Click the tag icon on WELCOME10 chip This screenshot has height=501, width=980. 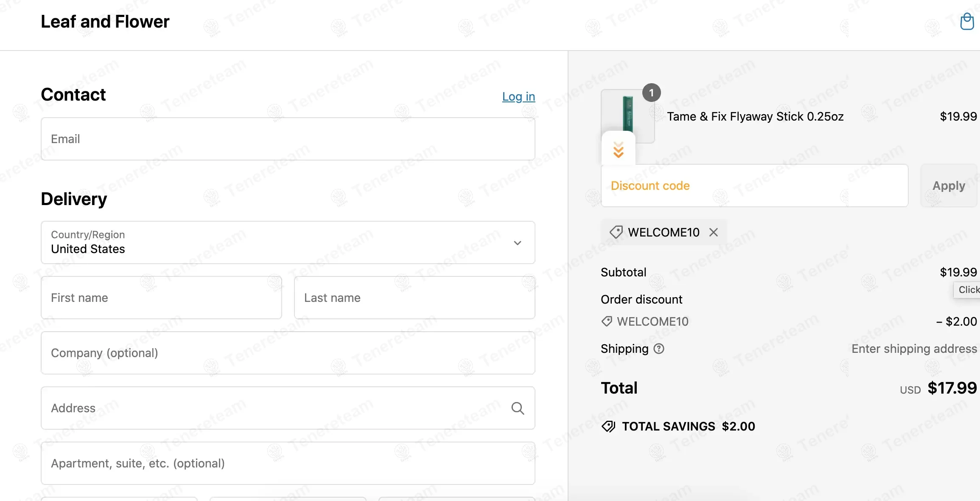616,232
